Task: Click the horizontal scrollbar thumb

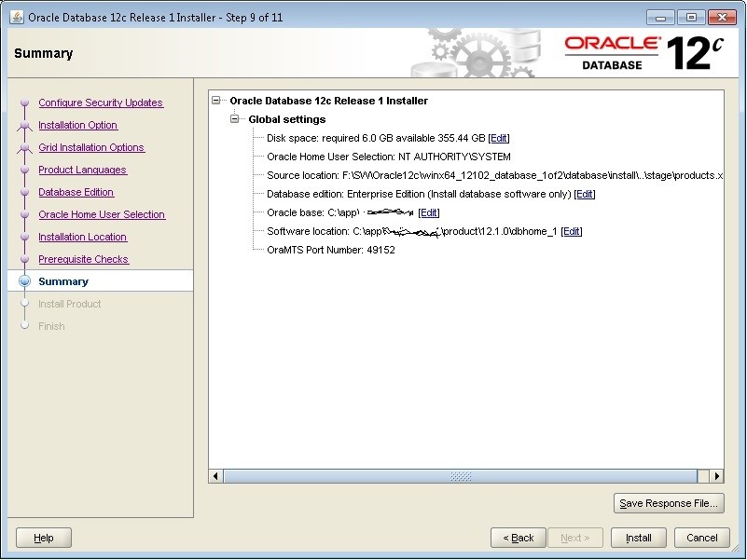Action: coord(460,476)
